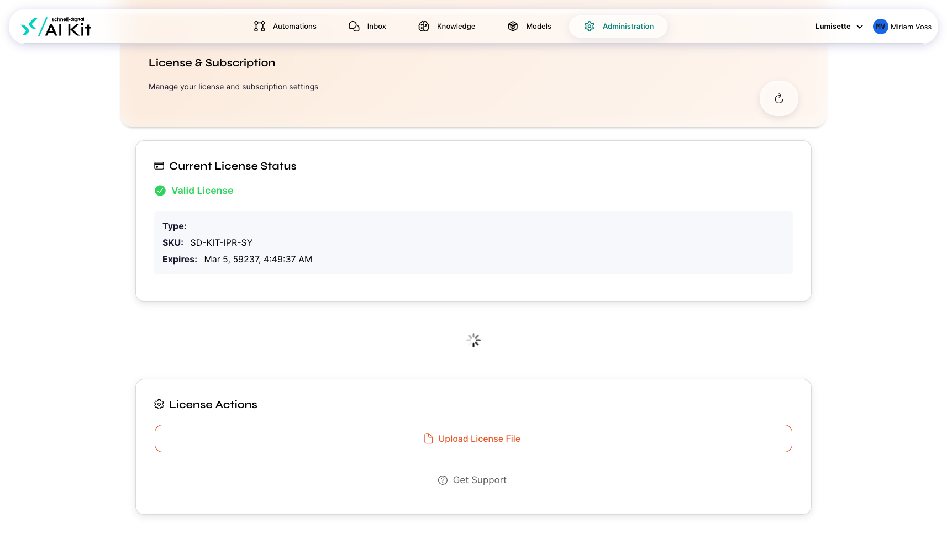Click the Models cube icon
The width and height of the screenshot is (947, 560).
click(x=513, y=26)
